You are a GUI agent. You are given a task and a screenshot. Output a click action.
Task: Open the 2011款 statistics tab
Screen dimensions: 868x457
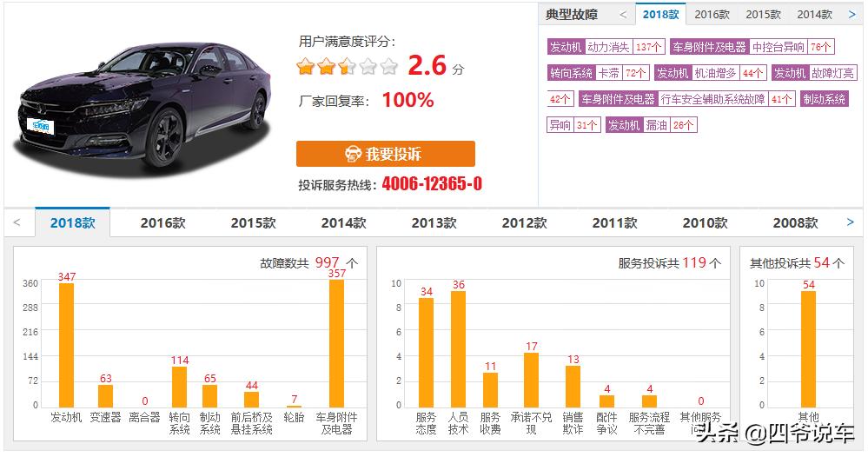pyautogui.click(x=614, y=222)
